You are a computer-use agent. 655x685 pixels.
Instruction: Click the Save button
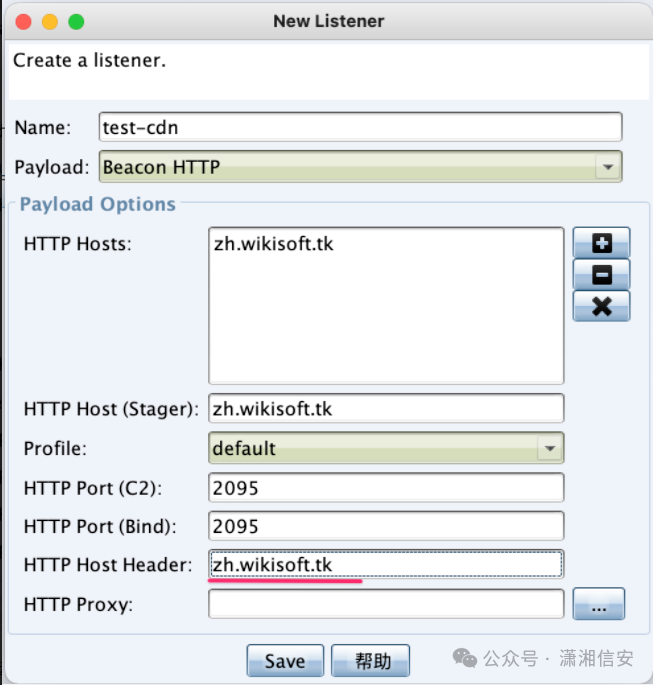(x=285, y=661)
